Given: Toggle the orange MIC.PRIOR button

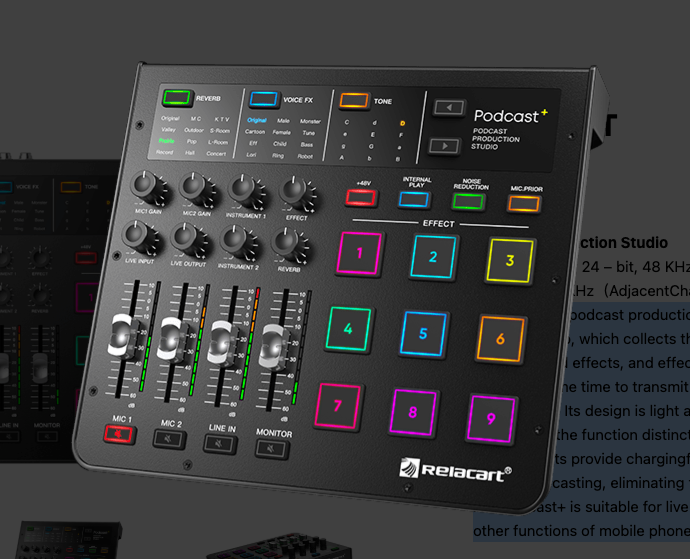Looking at the screenshot, I should pyautogui.click(x=524, y=204).
